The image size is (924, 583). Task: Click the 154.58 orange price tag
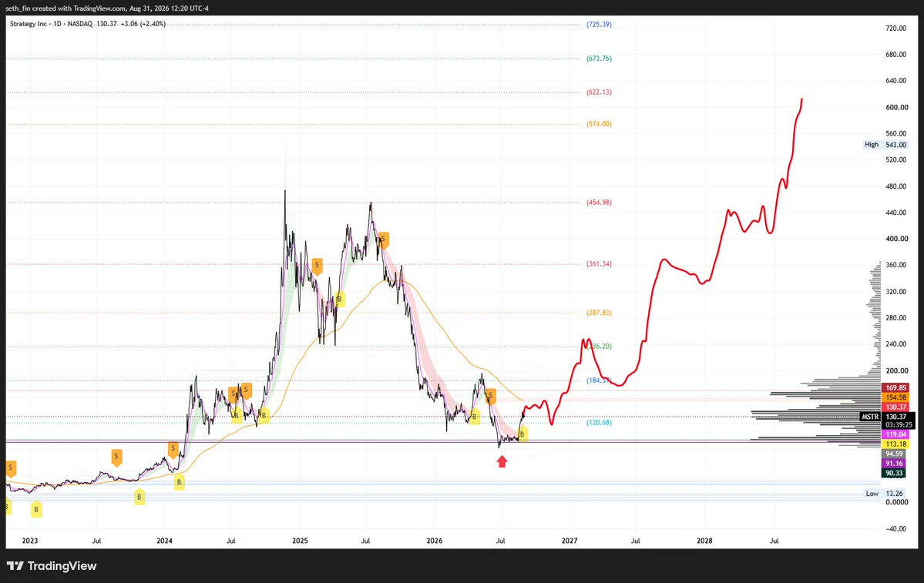[x=895, y=397]
